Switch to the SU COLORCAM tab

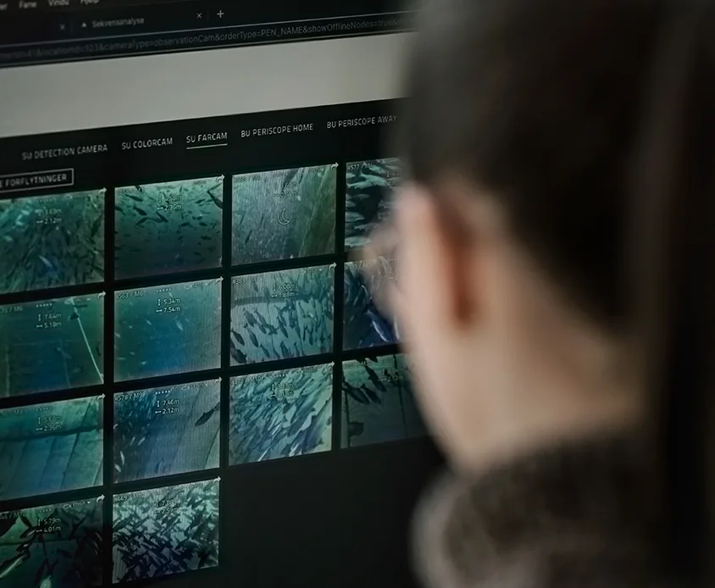[147, 144]
